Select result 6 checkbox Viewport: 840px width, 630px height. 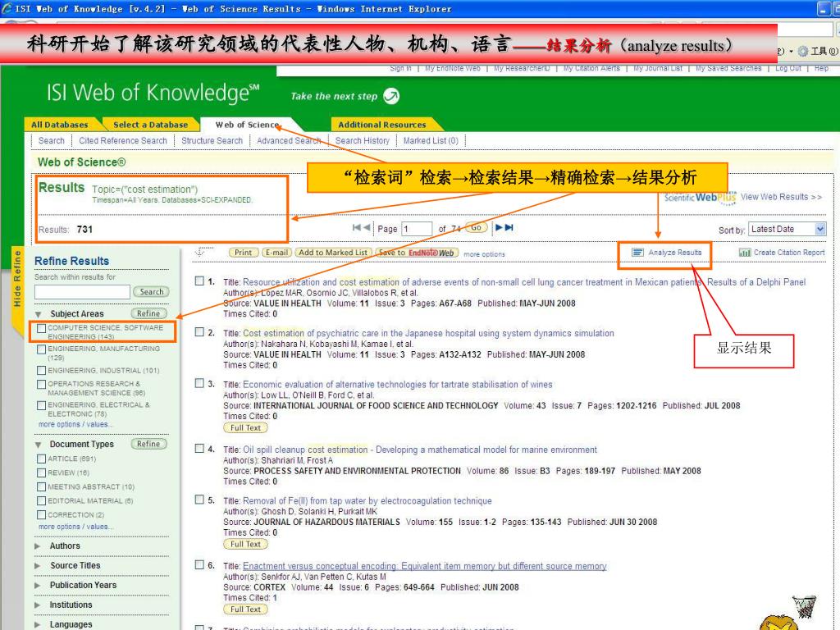pos(199,564)
